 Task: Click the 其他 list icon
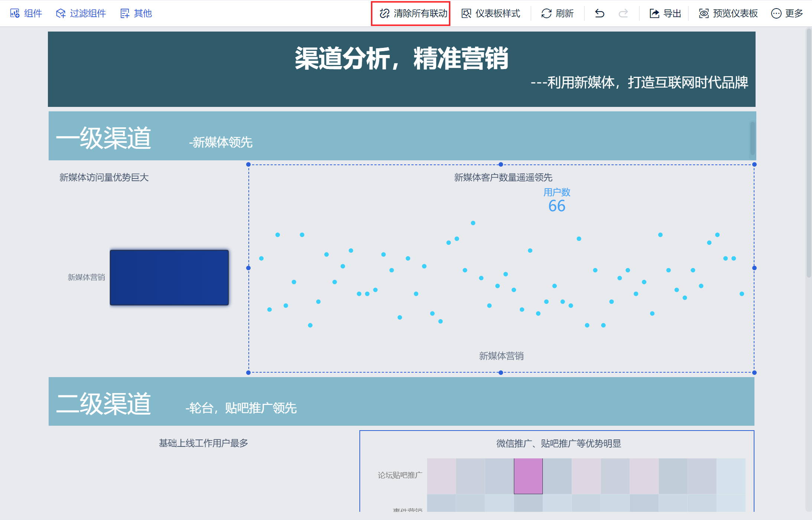[125, 13]
